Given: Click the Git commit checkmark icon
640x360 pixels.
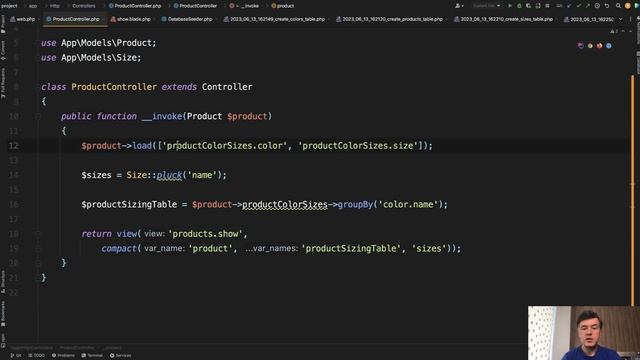Looking at the screenshot, I should [578, 6].
